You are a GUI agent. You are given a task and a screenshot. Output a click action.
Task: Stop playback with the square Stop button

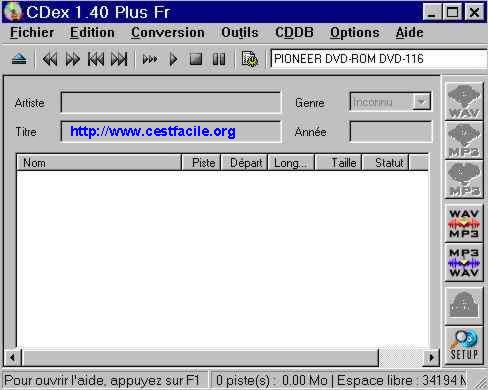pos(196,60)
